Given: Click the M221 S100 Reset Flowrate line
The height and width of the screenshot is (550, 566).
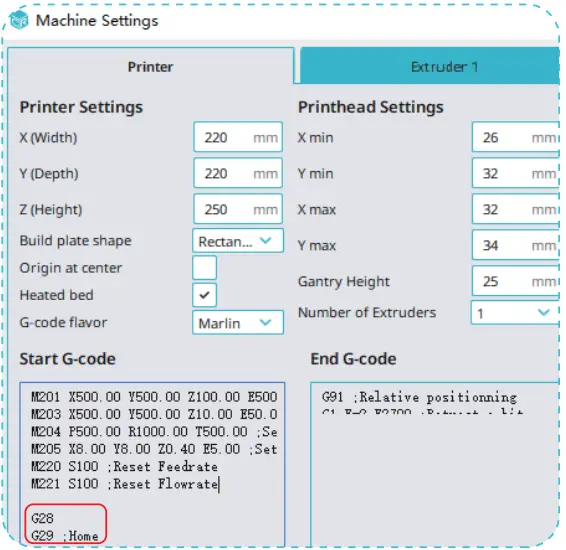Looking at the screenshot, I should coord(125,484).
